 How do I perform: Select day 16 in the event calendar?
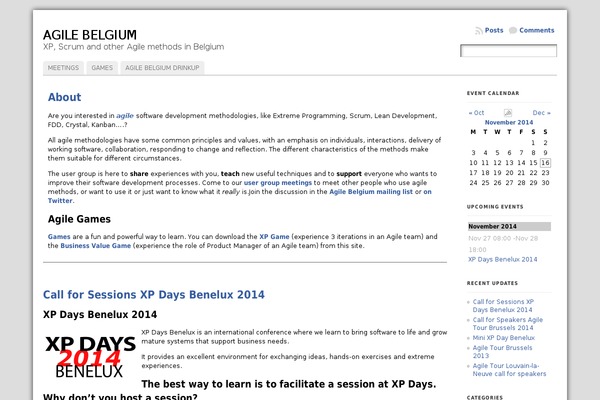(545, 163)
